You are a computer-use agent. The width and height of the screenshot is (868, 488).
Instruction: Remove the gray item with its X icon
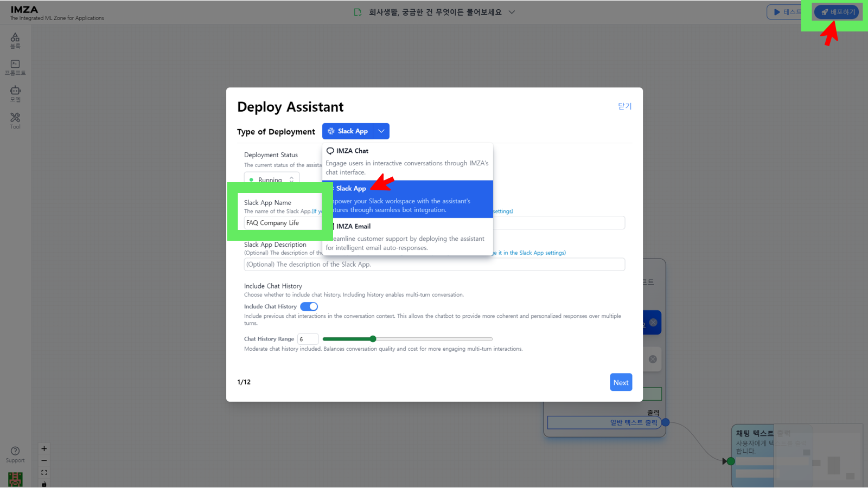tap(653, 359)
